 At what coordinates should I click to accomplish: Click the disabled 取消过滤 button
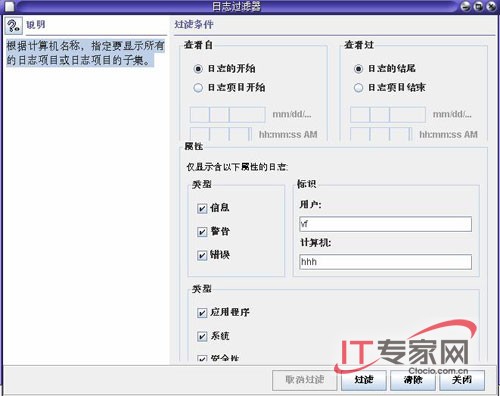305,380
